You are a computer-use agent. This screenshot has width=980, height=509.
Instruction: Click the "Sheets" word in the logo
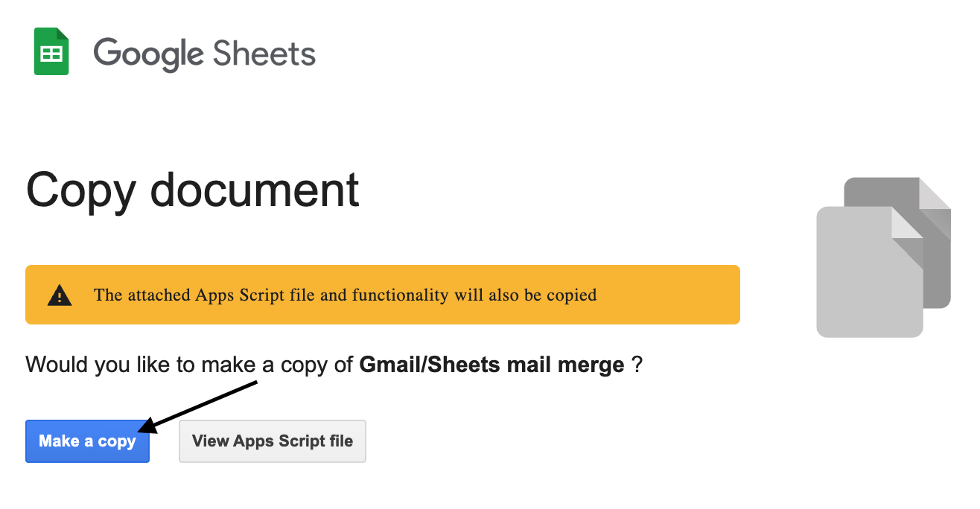pyautogui.click(x=264, y=54)
